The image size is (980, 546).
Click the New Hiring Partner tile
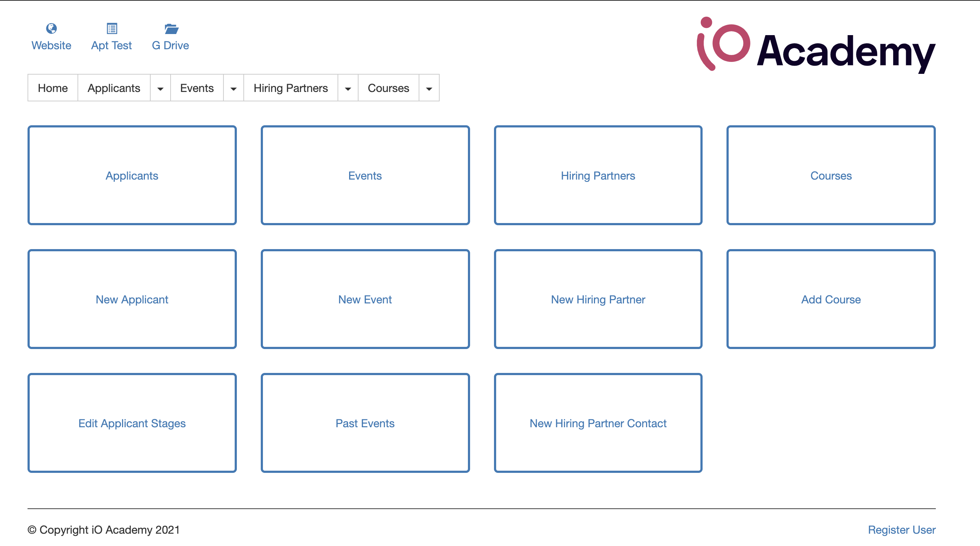coord(598,299)
